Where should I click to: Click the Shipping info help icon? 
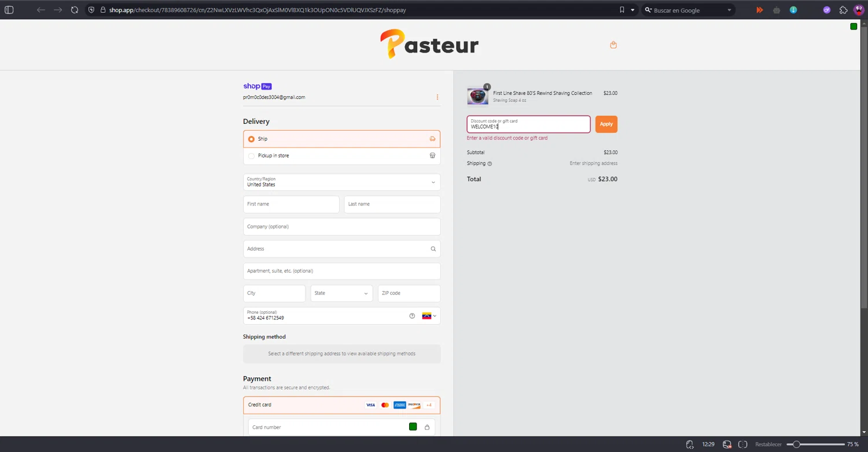click(x=490, y=164)
